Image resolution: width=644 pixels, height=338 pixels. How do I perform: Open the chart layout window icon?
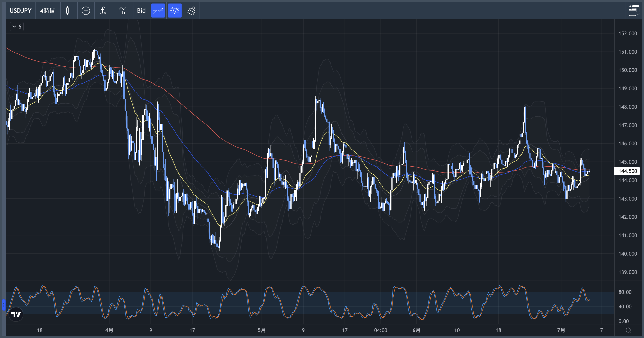tap(634, 11)
